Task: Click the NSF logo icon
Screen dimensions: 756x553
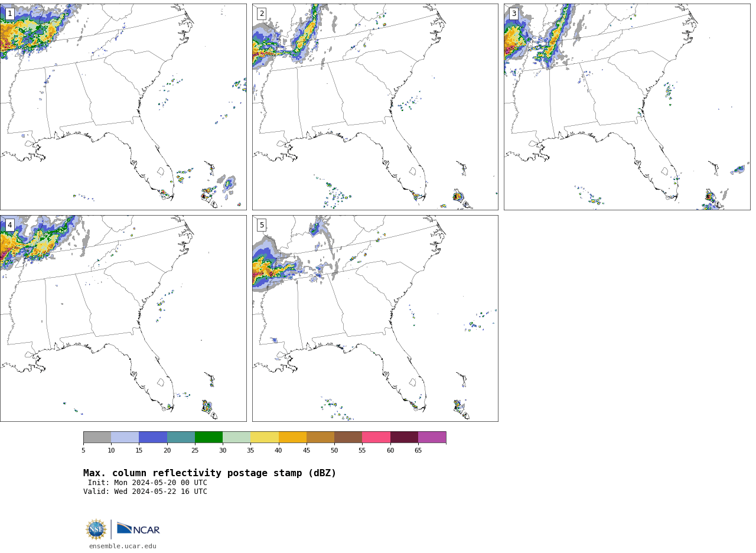Action: pyautogui.click(x=96, y=529)
